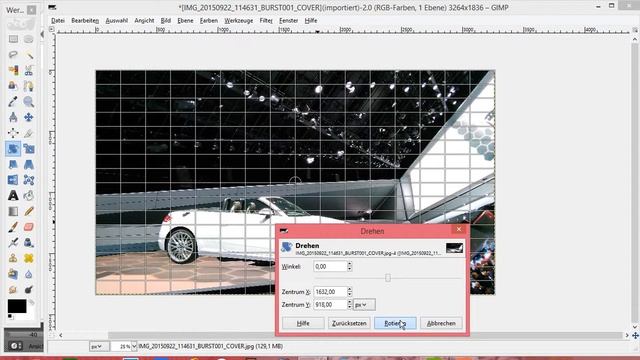The height and width of the screenshot is (360, 640).
Task: Open the black foreground color swatch
Action: pos(17,306)
